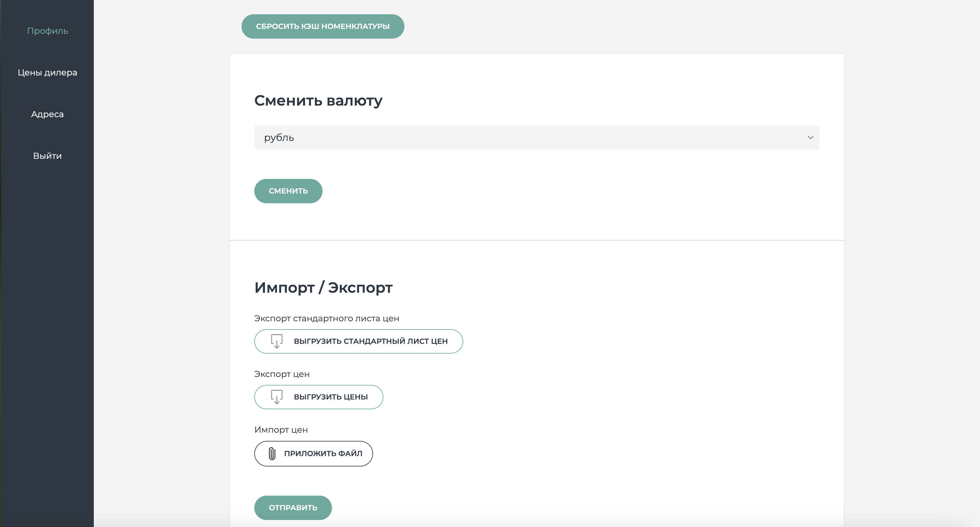Click the paperclip attachment icon
This screenshot has height=527, width=980.
[272, 453]
